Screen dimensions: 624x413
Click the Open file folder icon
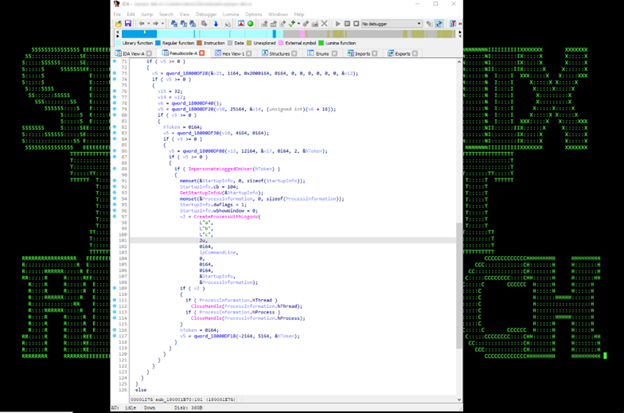(x=118, y=23)
